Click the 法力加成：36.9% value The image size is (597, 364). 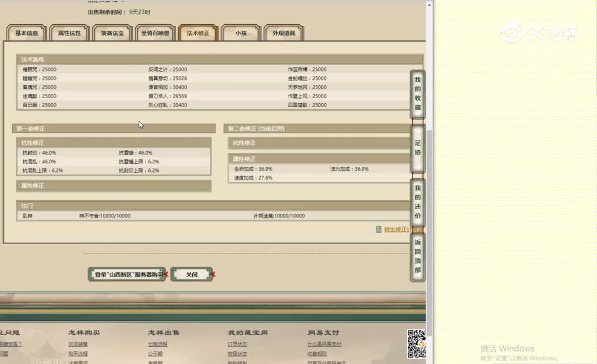click(350, 169)
